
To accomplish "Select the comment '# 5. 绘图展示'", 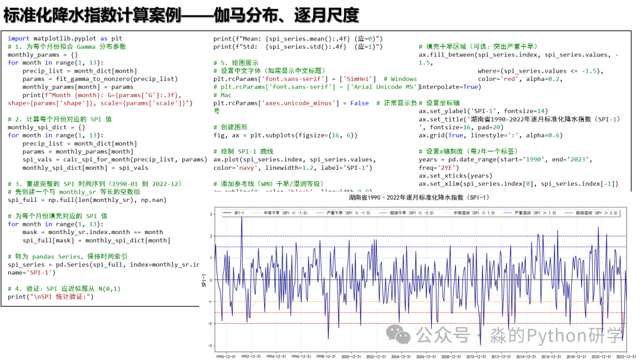I will click(236, 63).
